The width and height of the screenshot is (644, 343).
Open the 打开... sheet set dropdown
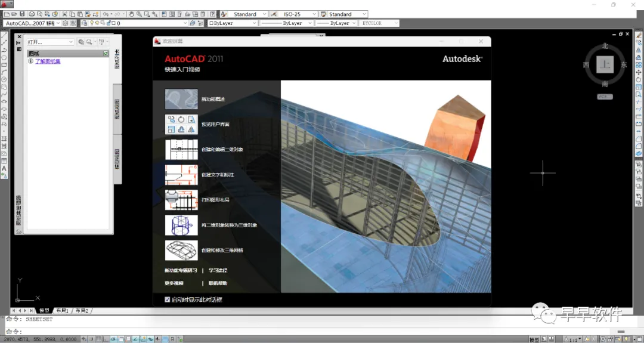pyautogui.click(x=70, y=42)
